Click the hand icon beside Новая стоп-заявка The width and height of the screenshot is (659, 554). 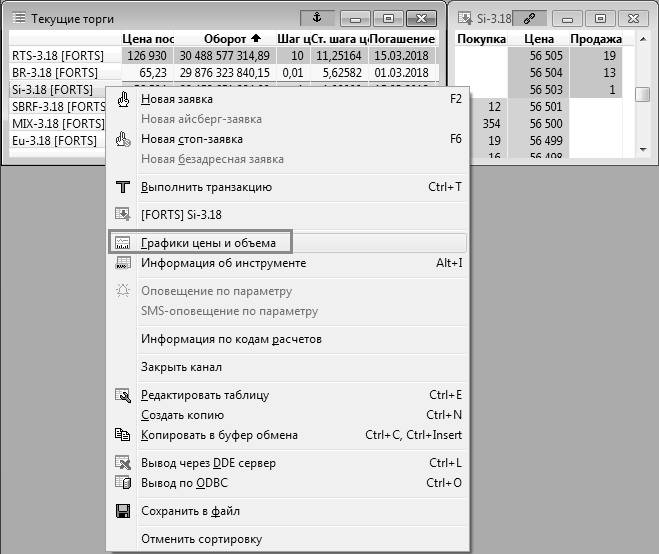click(124, 139)
